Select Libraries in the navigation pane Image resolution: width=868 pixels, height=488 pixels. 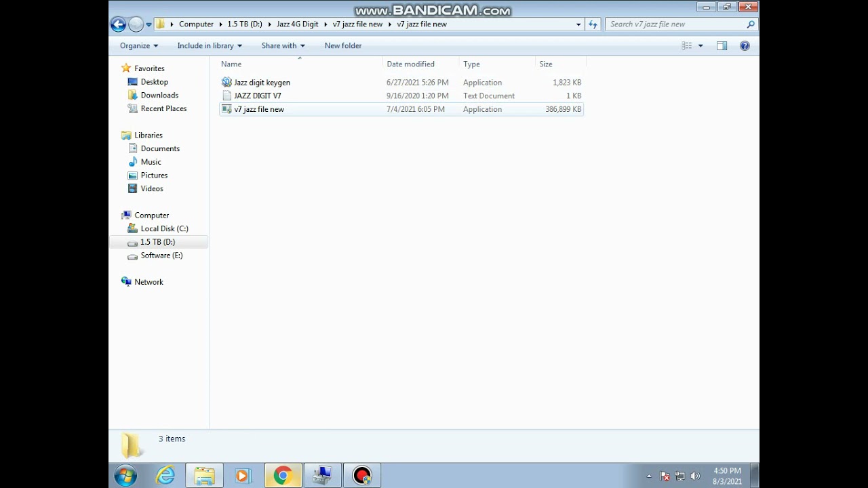click(x=148, y=135)
